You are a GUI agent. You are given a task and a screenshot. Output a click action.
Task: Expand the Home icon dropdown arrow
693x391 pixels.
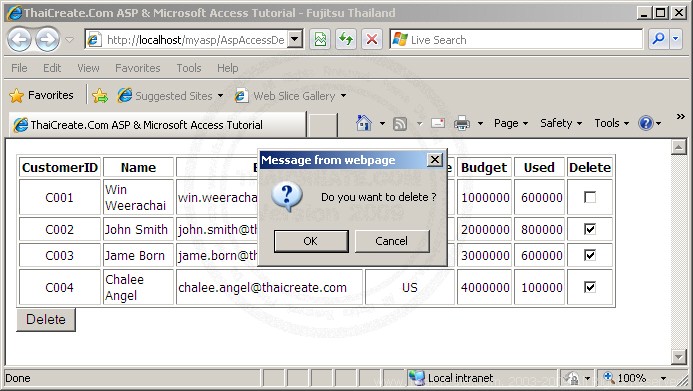[382, 124]
